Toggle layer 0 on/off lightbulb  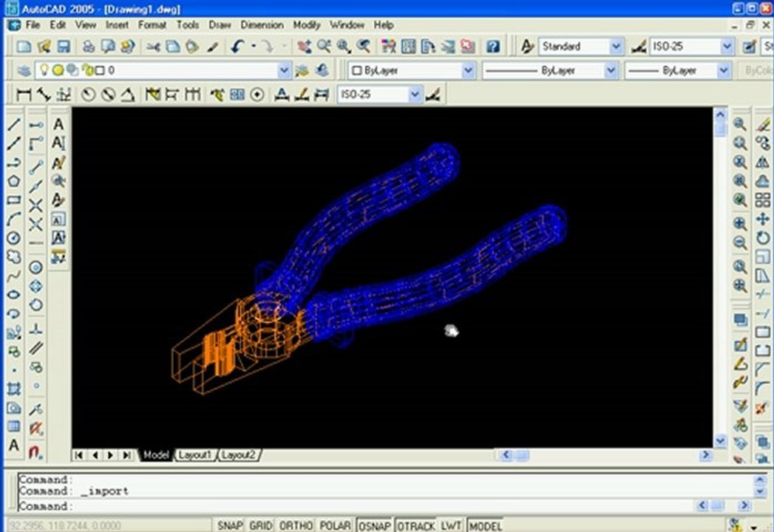44,70
